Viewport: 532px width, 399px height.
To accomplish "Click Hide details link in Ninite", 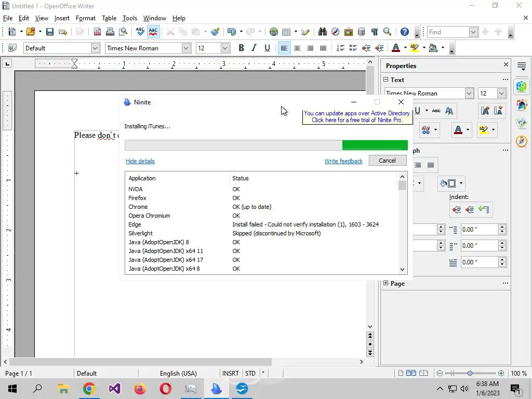I will tap(140, 161).
